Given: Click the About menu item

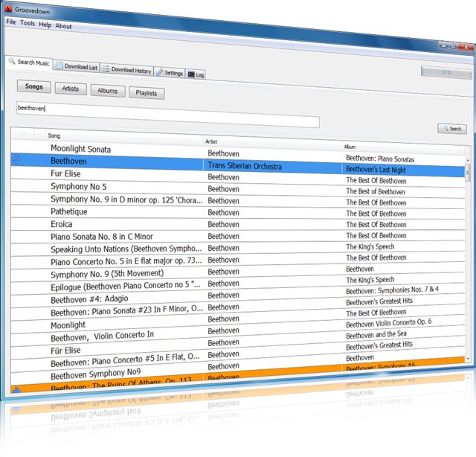Looking at the screenshot, I should click(x=64, y=25).
